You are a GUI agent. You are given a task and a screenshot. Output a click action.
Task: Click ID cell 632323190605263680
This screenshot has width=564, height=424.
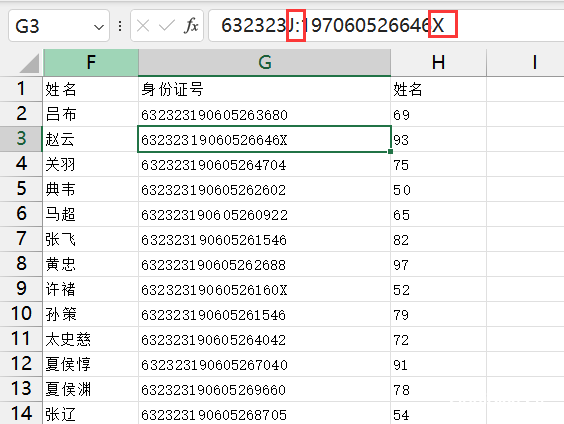pyautogui.click(x=264, y=114)
